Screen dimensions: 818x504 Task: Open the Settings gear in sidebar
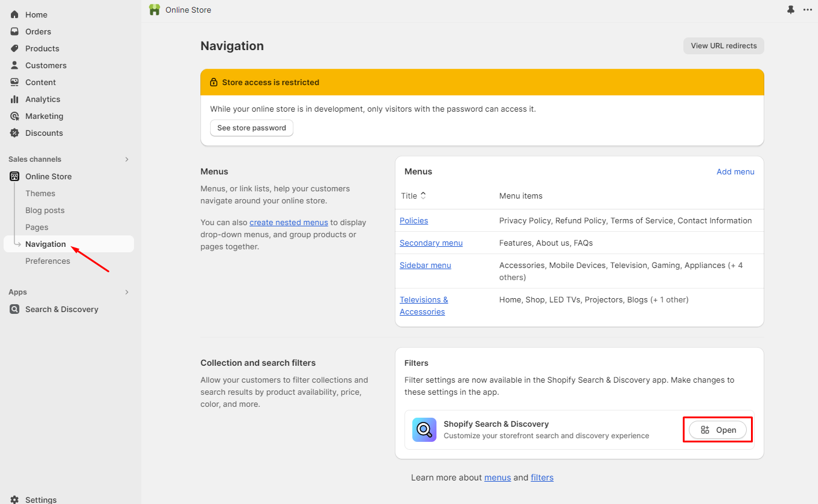(x=14, y=499)
